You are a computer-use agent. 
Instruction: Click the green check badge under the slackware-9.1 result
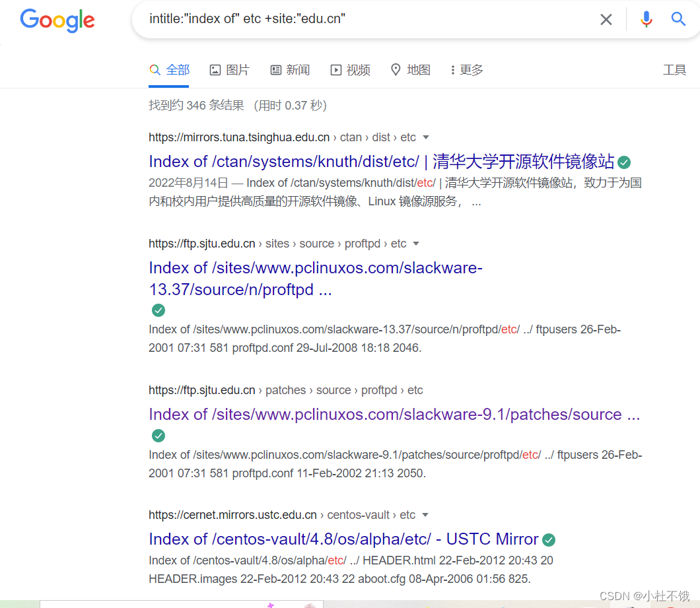coord(158,436)
